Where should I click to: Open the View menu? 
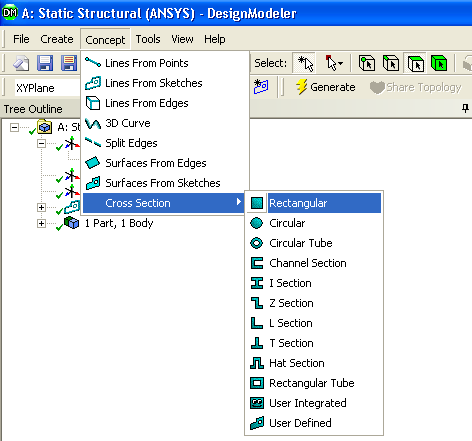click(182, 39)
